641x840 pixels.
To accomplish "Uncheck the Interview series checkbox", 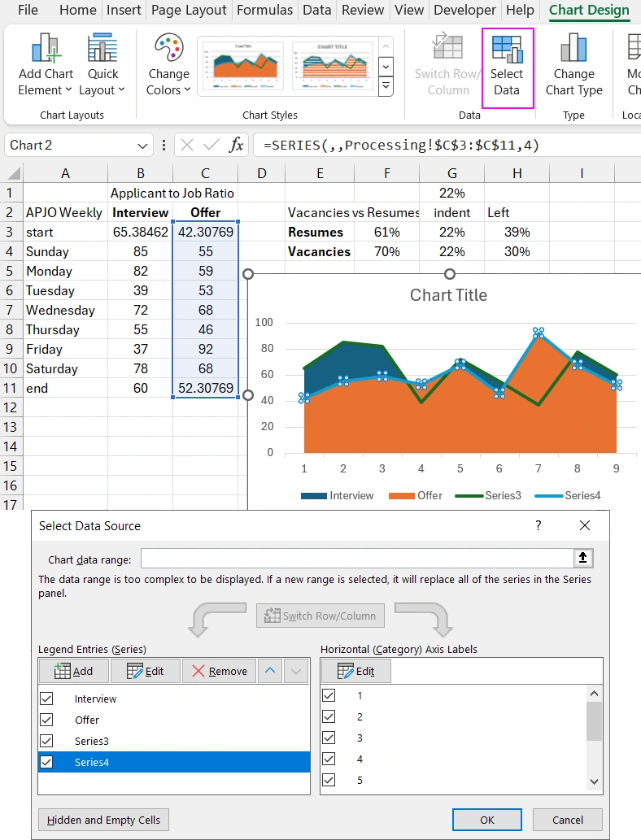I will tap(46, 699).
